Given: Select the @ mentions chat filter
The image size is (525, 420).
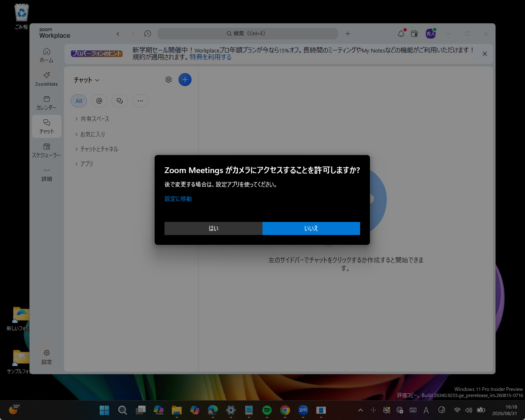Looking at the screenshot, I should (x=99, y=101).
